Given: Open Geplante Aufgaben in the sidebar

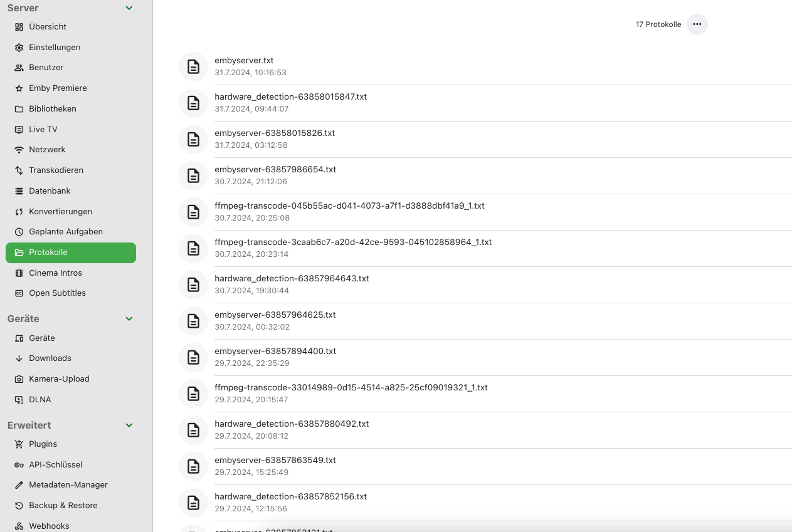Looking at the screenshot, I should (x=71, y=232).
